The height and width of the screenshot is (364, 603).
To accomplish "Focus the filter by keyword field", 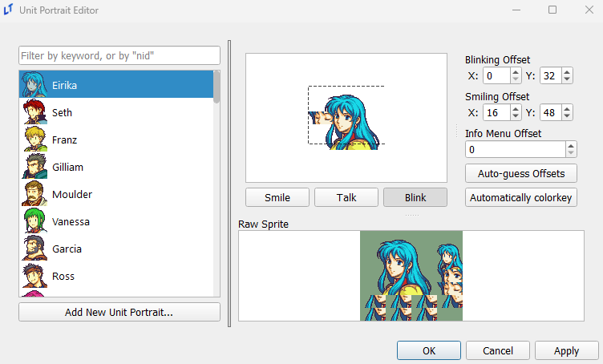I will 119,56.
